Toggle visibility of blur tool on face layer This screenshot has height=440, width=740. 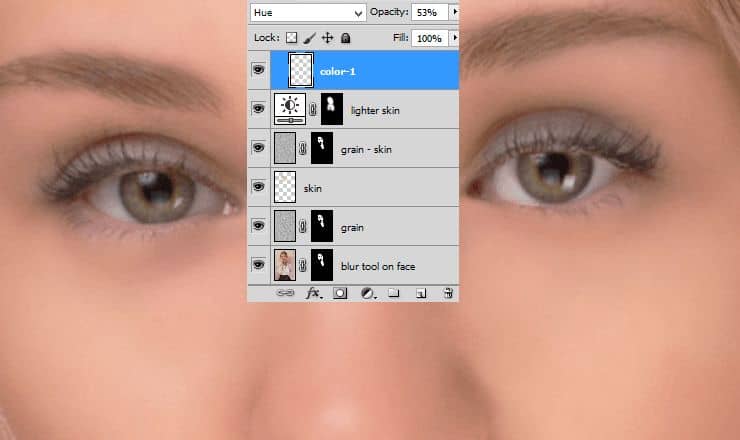coord(259,266)
